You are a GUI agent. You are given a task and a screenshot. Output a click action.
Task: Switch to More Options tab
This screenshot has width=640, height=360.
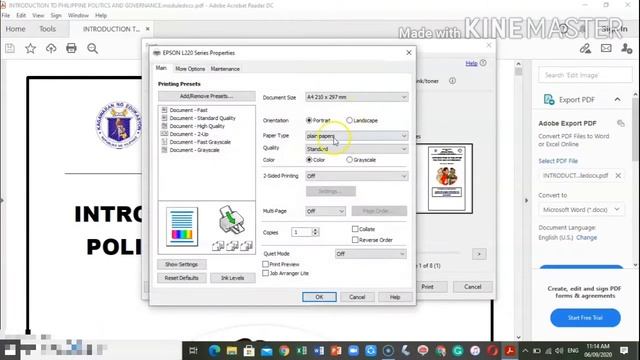pyautogui.click(x=190, y=69)
